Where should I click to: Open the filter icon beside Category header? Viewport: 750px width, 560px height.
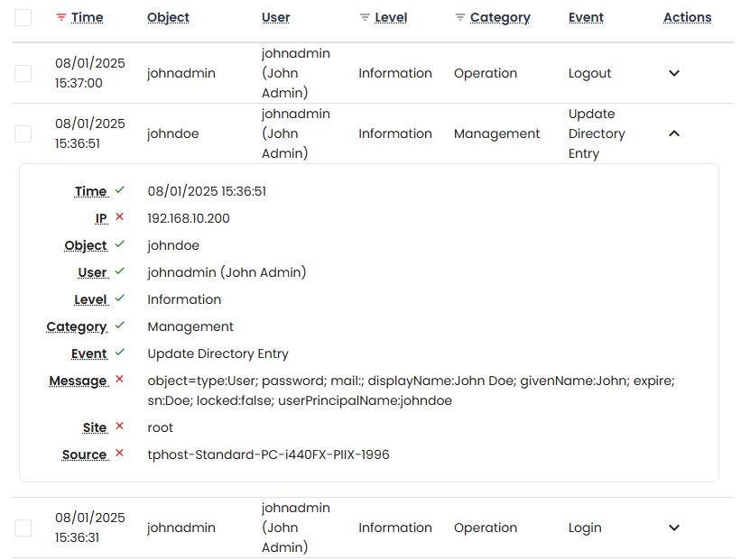pyautogui.click(x=458, y=17)
